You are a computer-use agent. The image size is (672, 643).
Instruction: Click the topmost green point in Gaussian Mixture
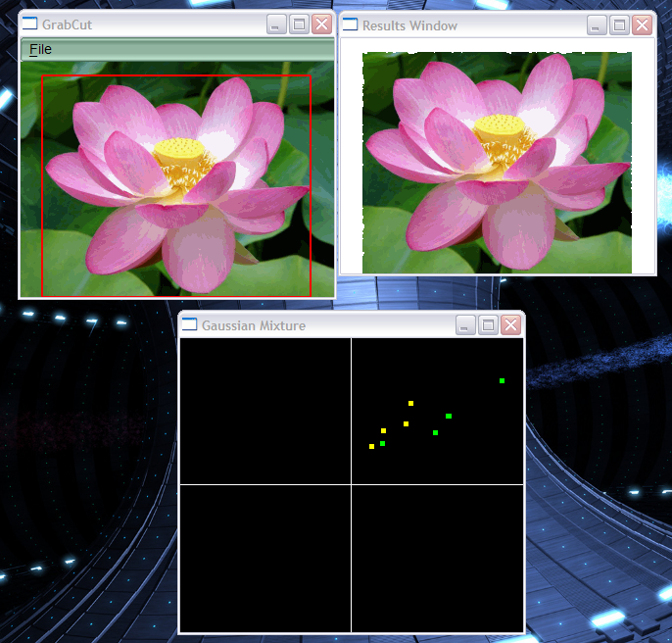coord(502,381)
